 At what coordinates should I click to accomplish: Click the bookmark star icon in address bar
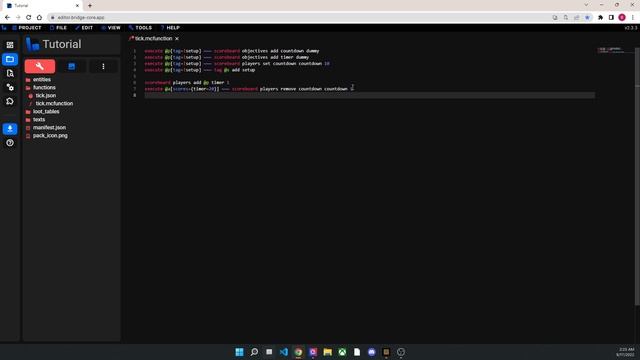pyautogui.click(x=587, y=18)
